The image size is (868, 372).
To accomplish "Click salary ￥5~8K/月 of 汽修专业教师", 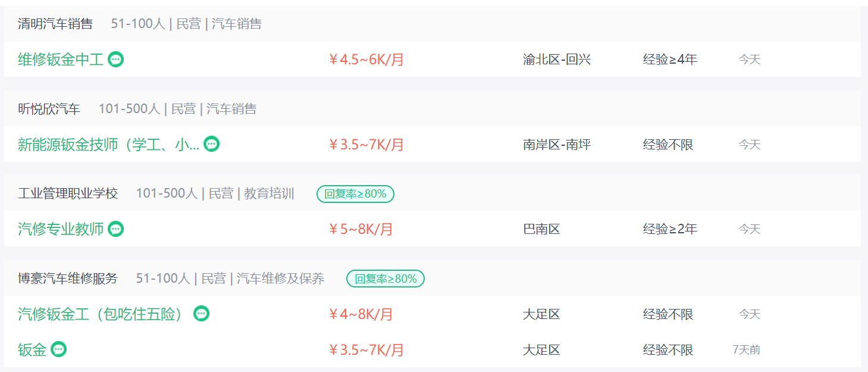I will 361,229.
